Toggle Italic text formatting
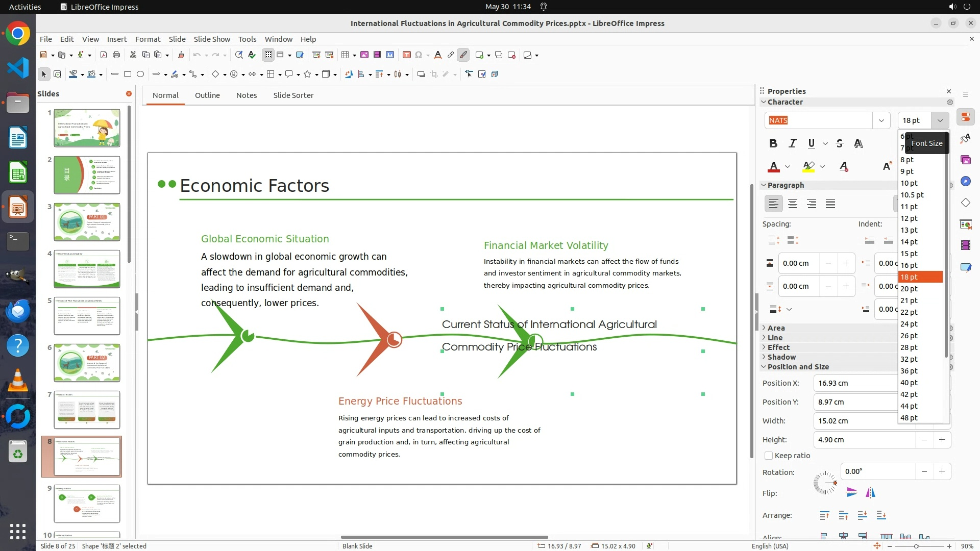The image size is (980, 551). 792,143
